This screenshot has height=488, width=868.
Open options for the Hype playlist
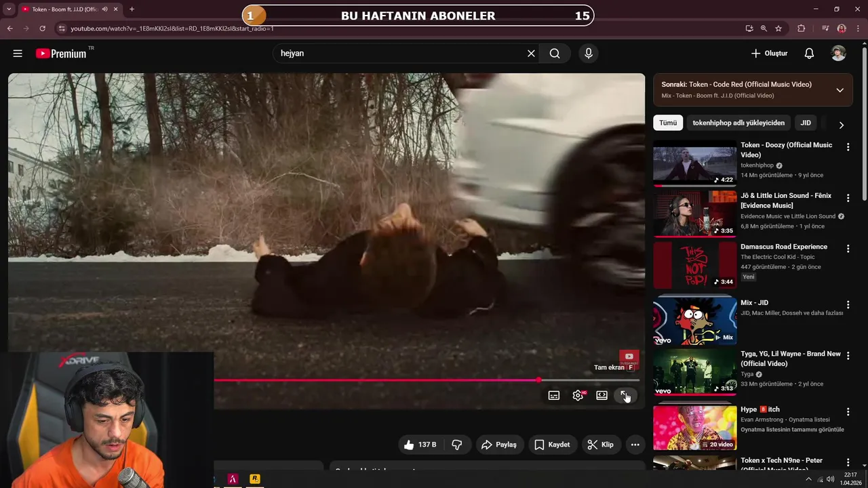(848, 411)
